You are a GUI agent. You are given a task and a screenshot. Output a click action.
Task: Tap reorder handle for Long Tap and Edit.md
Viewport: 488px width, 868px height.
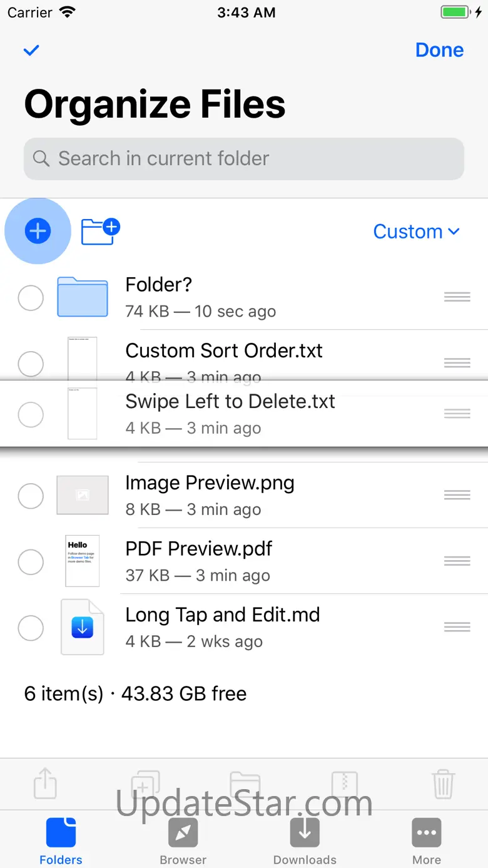457,626
